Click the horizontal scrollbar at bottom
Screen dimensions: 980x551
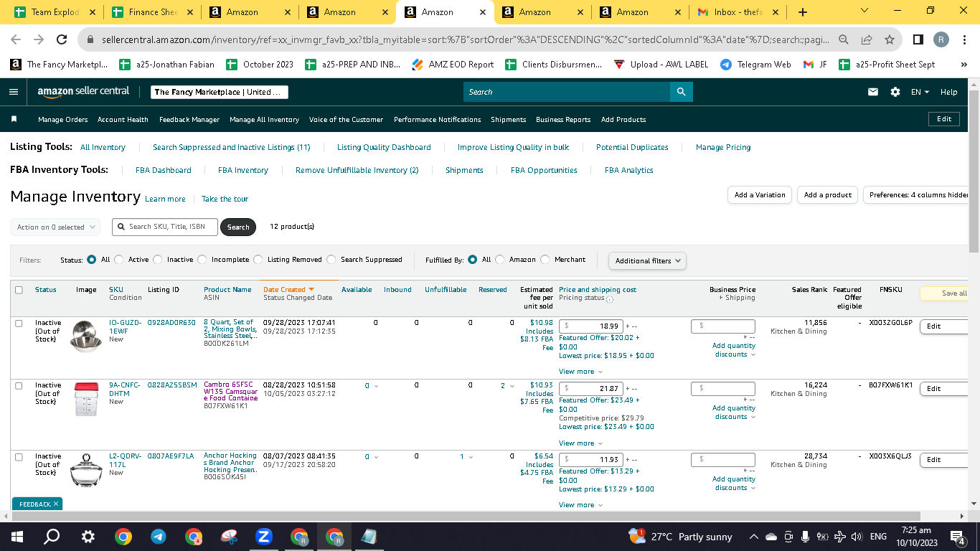pos(465,516)
